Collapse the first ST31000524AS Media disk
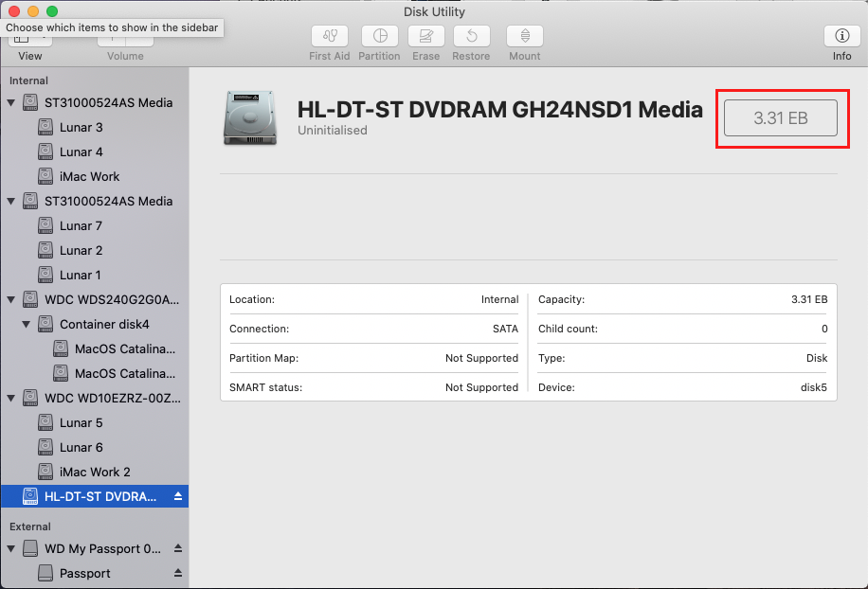868x589 pixels. (x=11, y=103)
